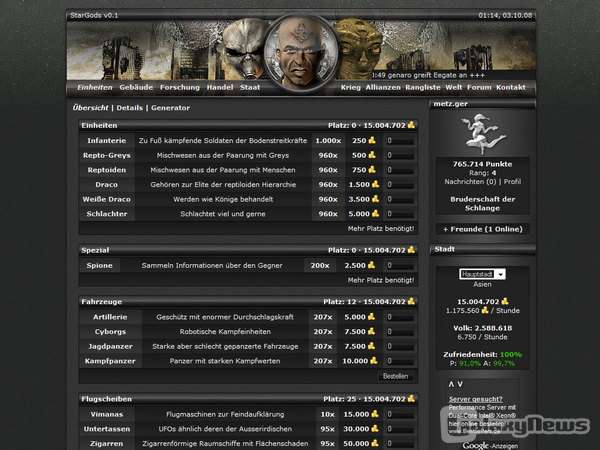Open the Profil link
Screen dimensions: 600x450
[512, 181]
